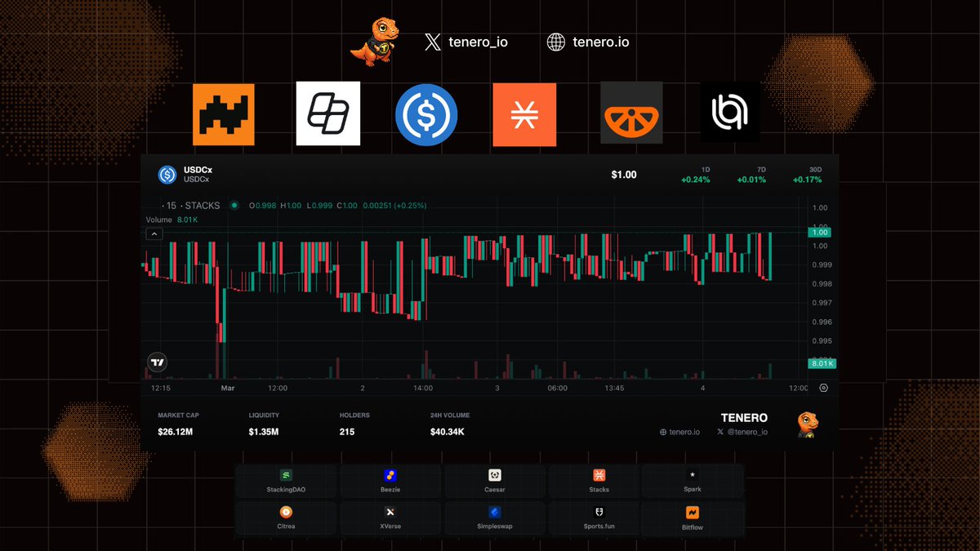Open the @tenero_io link in chart footer
Viewport: 980px width, 551px height.
[742, 432]
